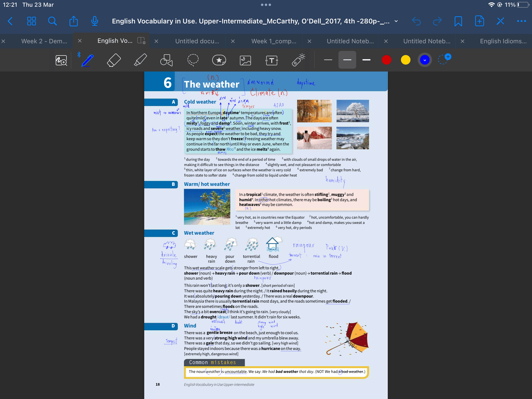Viewport: 532px width, 399px height.
Task: Select the eraser tool
Action: pyautogui.click(x=114, y=60)
